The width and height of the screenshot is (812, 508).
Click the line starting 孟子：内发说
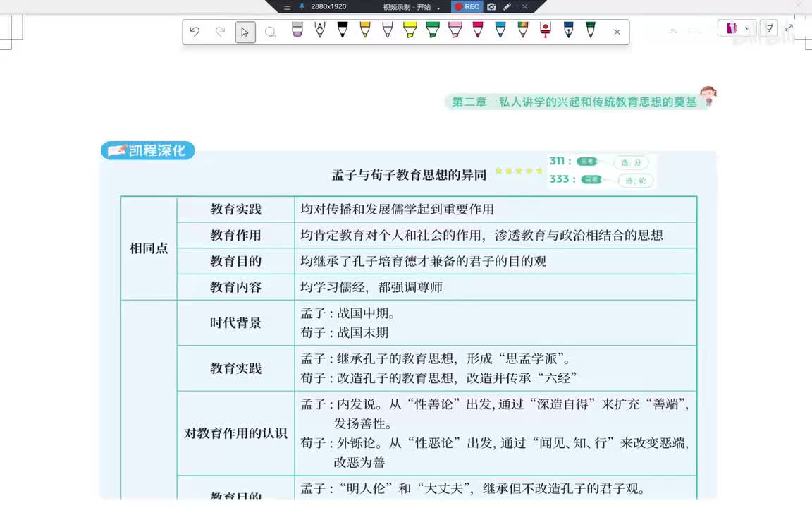coord(495,404)
